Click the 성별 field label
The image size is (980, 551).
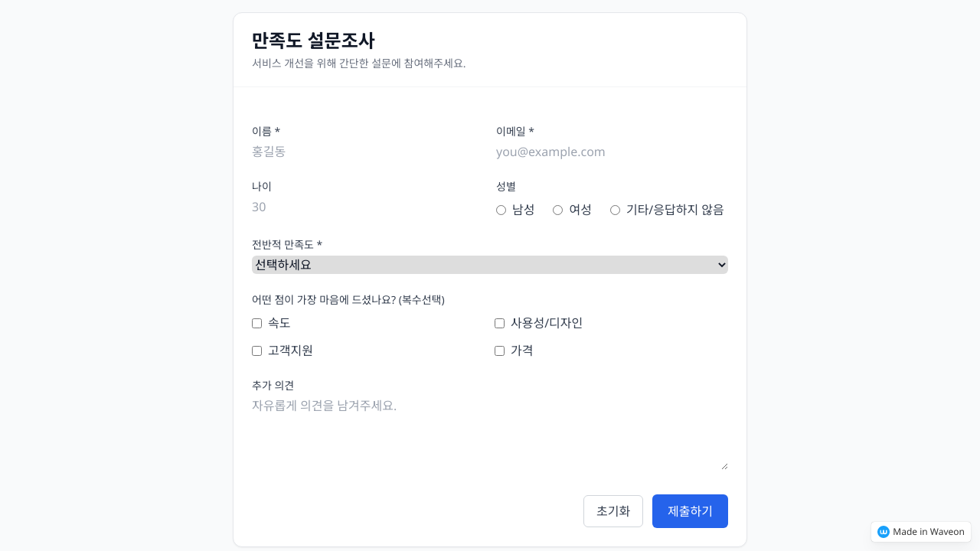coord(506,186)
